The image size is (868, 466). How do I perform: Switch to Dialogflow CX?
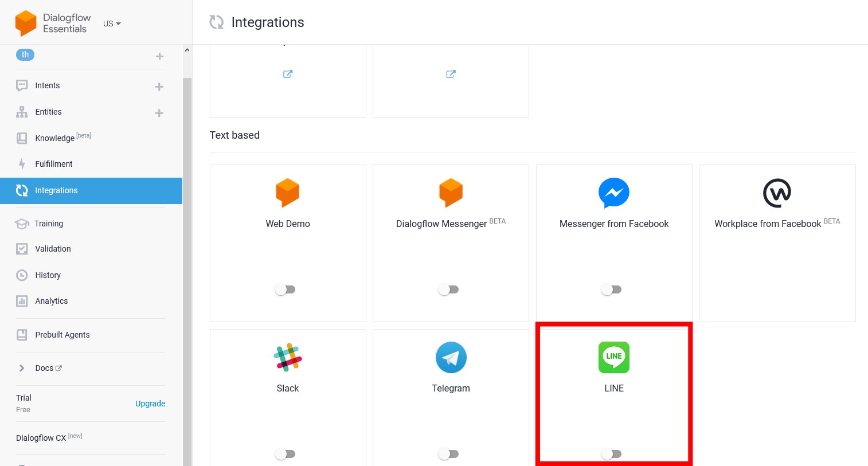pyautogui.click(x=49, y=437)
